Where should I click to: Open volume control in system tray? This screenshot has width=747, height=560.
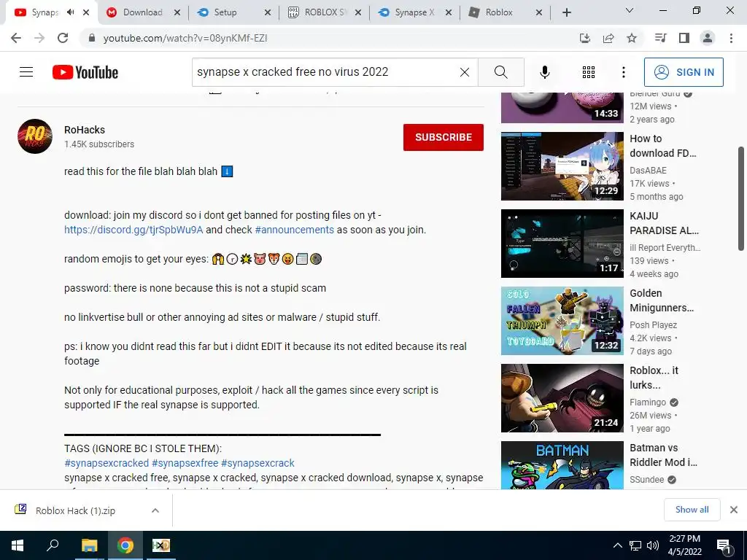click(x=653, y=545)
